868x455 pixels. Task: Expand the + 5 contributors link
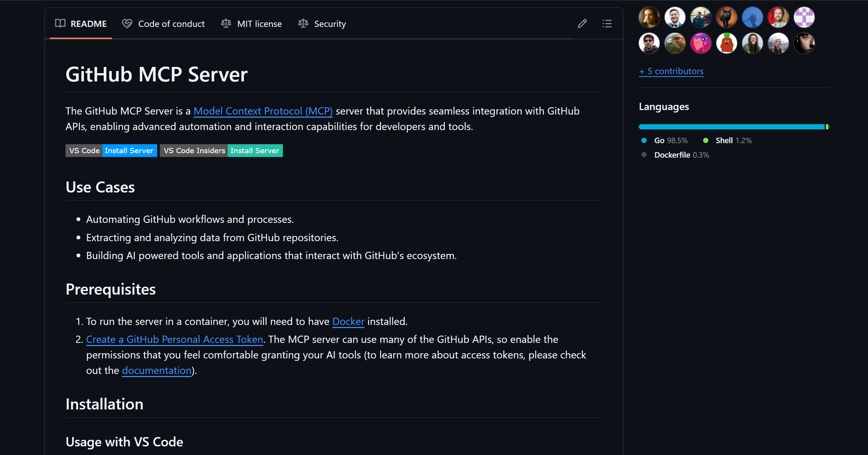pyautogui.click(x=671, y=71)
